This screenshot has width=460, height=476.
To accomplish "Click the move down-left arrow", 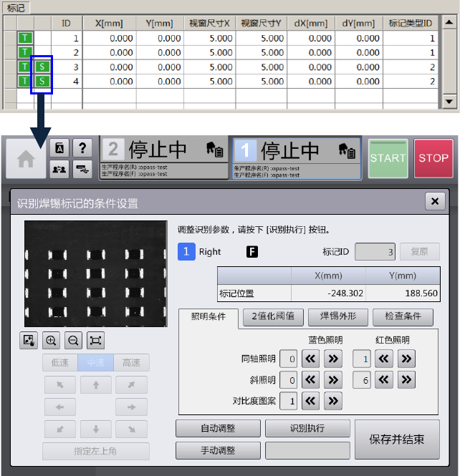I will tap(60, 429).
